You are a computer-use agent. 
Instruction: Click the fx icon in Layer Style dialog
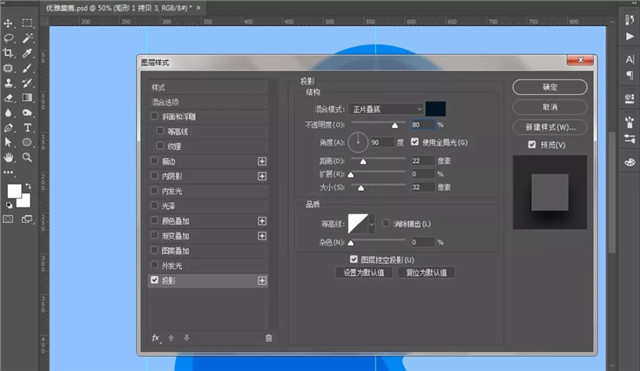tap(156, 338)
